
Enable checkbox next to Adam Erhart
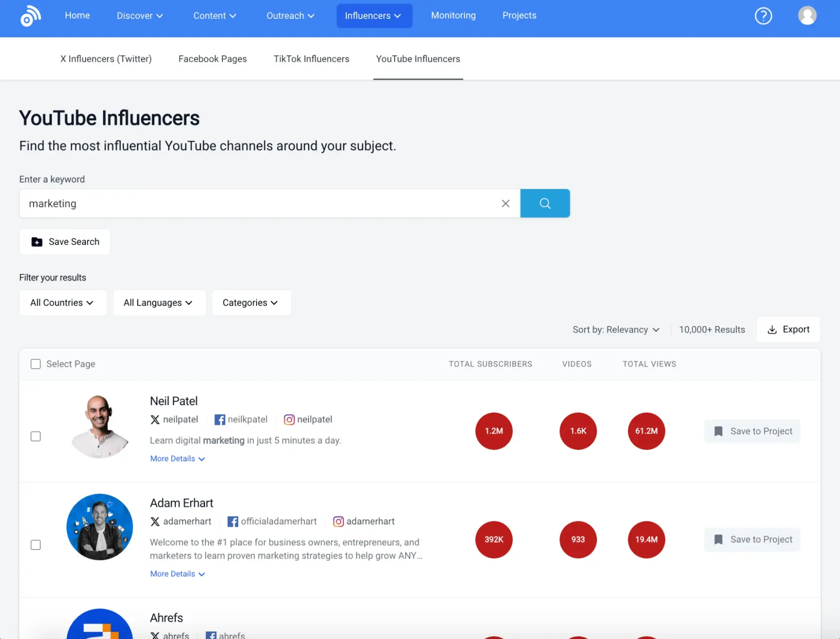pyautogui.click(x=35, y=544)
